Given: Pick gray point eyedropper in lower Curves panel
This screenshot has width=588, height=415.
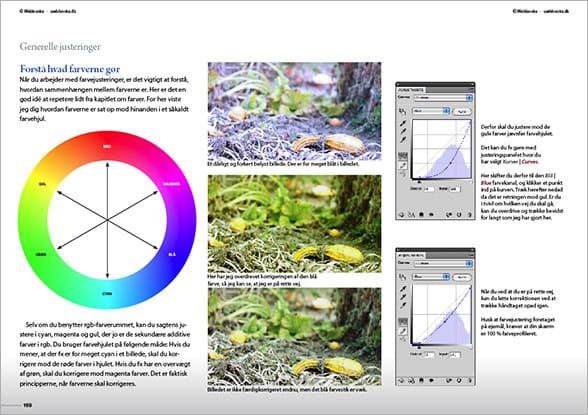Looking at the screenshot, I should pos(403,297).
